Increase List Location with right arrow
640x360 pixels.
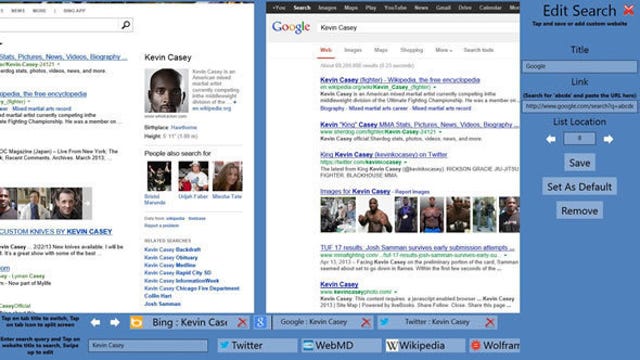click(608, 139)
